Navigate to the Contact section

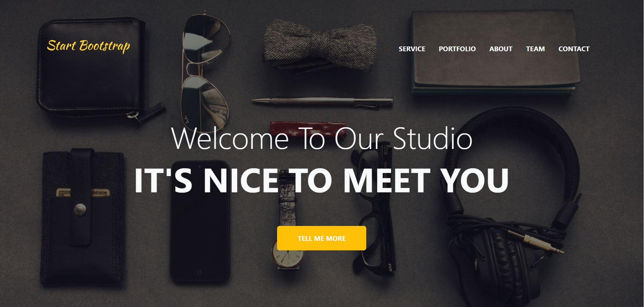(574, 49)
